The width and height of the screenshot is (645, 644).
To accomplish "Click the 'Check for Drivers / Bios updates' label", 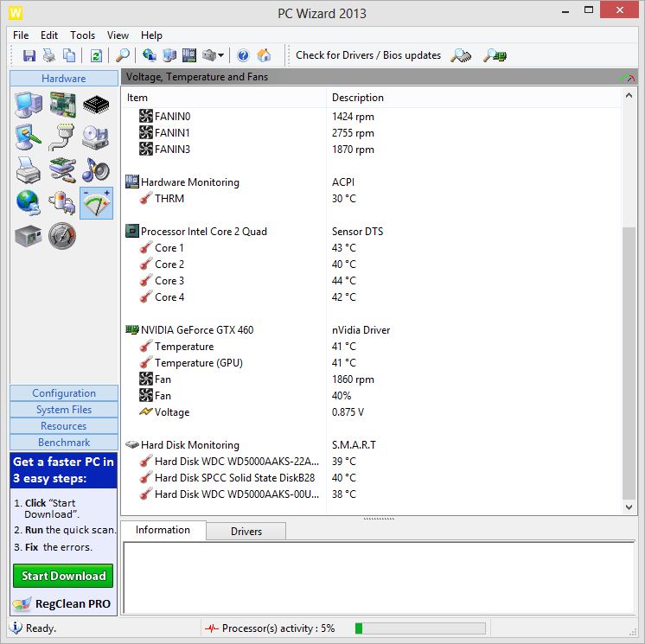I will pos(368,55).
